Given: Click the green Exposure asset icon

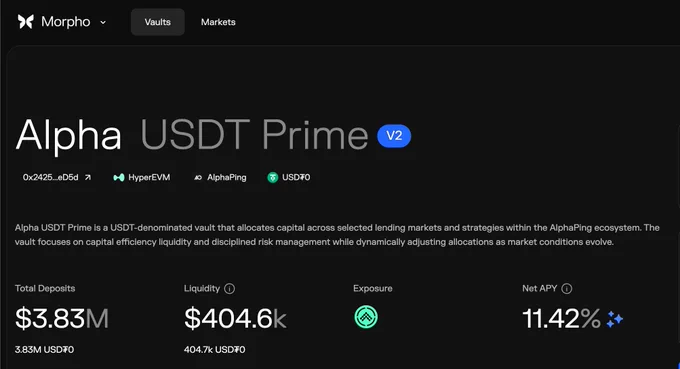Looking at the screenshot, I should click(x=366, y=317).
